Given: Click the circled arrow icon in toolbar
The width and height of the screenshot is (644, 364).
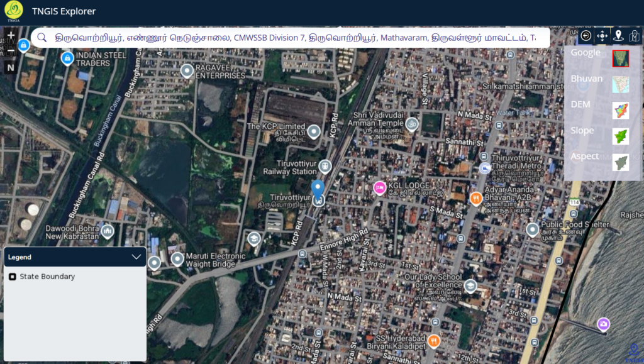Looking at the screenshot, I should pyautogui.click(x=586, y=36).
